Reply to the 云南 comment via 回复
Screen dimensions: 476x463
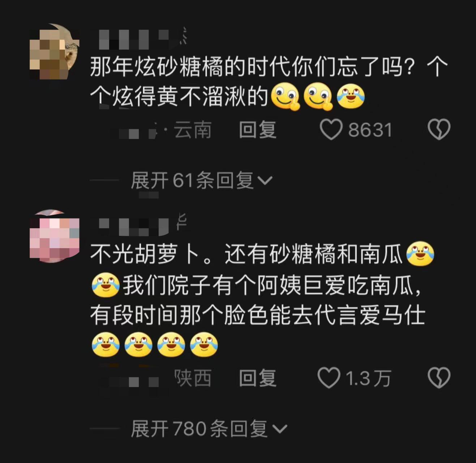coord(258,130)
